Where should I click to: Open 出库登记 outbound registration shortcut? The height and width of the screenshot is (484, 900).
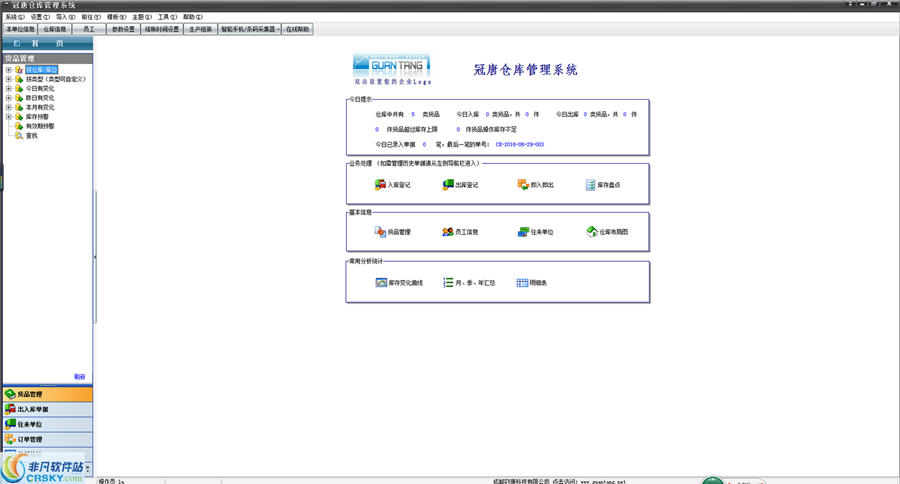(x=460, y=185)
